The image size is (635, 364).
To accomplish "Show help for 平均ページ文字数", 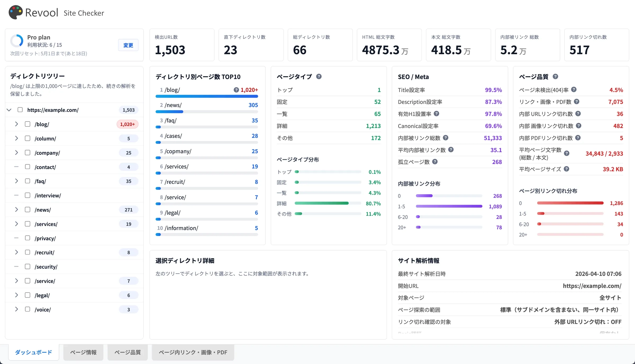I will click(567, 153).
